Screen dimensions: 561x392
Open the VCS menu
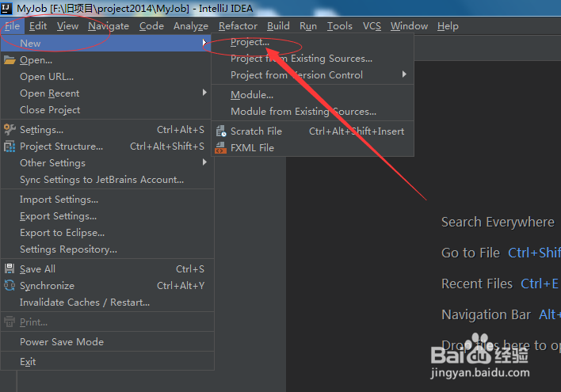point(372,26)
